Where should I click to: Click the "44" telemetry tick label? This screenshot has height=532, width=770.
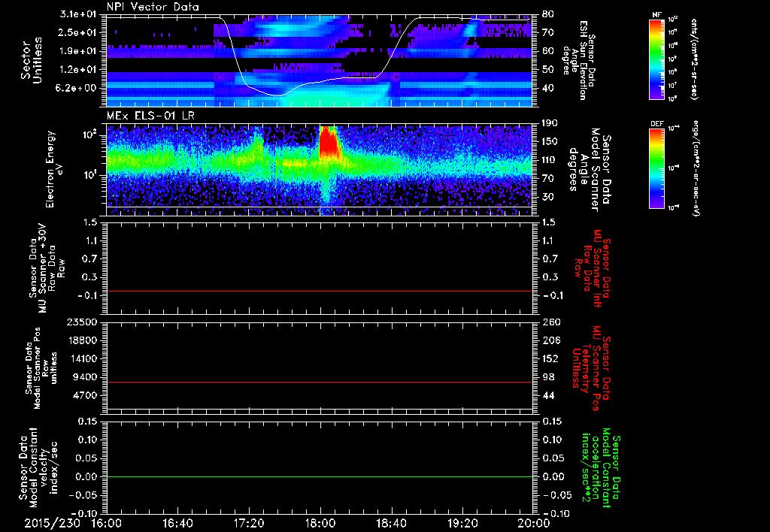pos(548,395)
